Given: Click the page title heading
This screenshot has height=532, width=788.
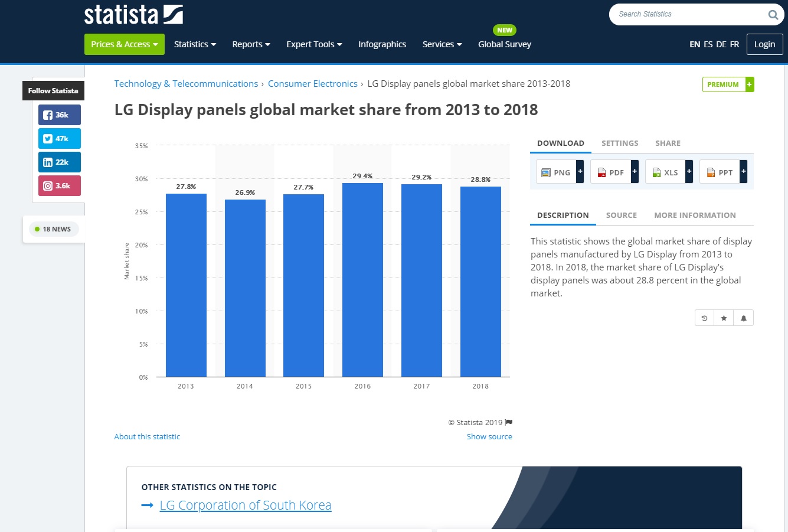Looking at the screenshot, I should [326, 110].
